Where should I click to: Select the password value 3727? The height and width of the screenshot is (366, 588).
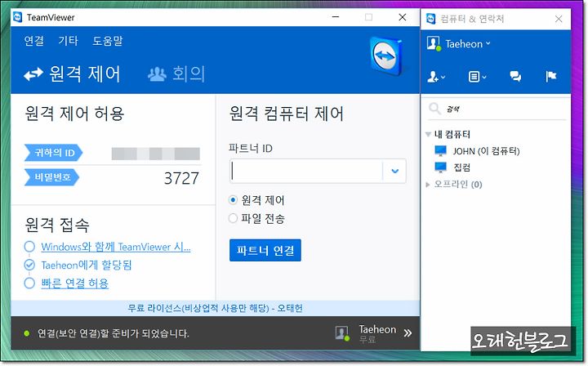pyautogui.click(x=181, y=178)
